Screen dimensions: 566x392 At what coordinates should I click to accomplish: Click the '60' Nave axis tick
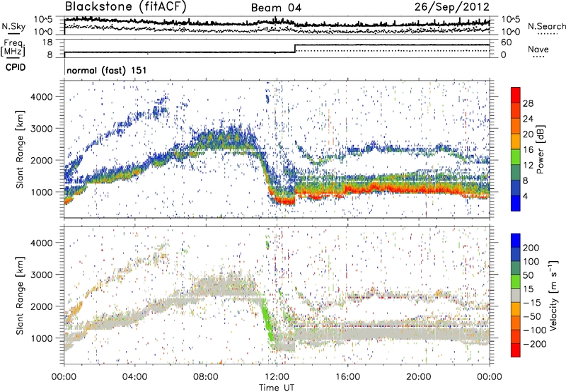pyautogui.click(x=506, y=42)
